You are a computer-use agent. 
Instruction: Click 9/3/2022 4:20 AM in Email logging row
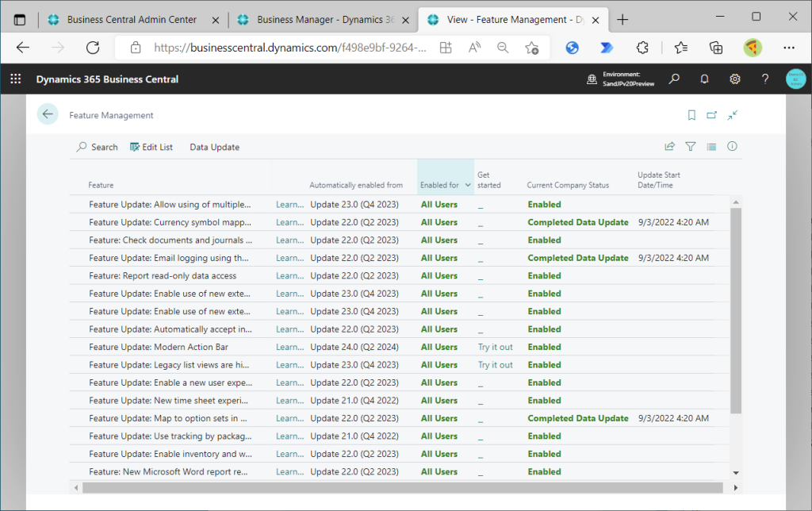tap(673, 258)
